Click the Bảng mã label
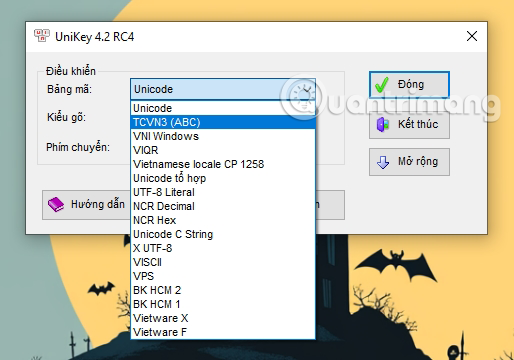This screenshot has height=360, width=514. pyautogui.click(x=69, y=89)
